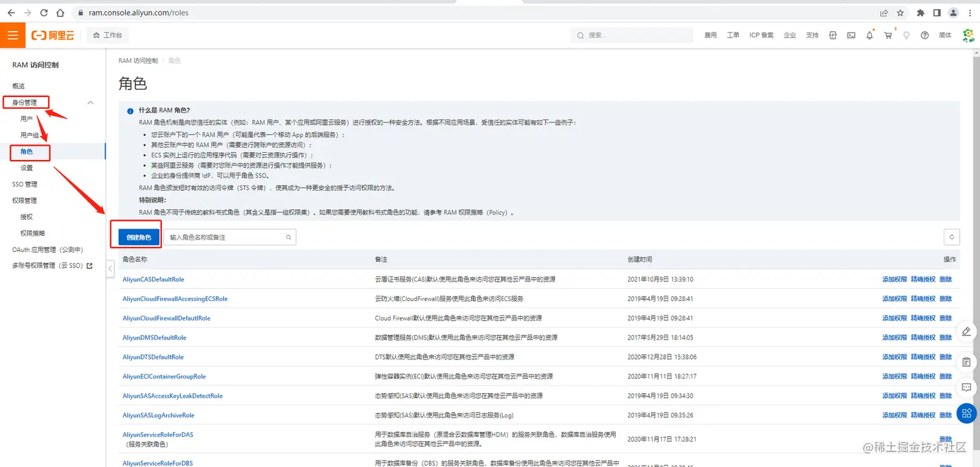Open the mobile app icon in header

833,35
